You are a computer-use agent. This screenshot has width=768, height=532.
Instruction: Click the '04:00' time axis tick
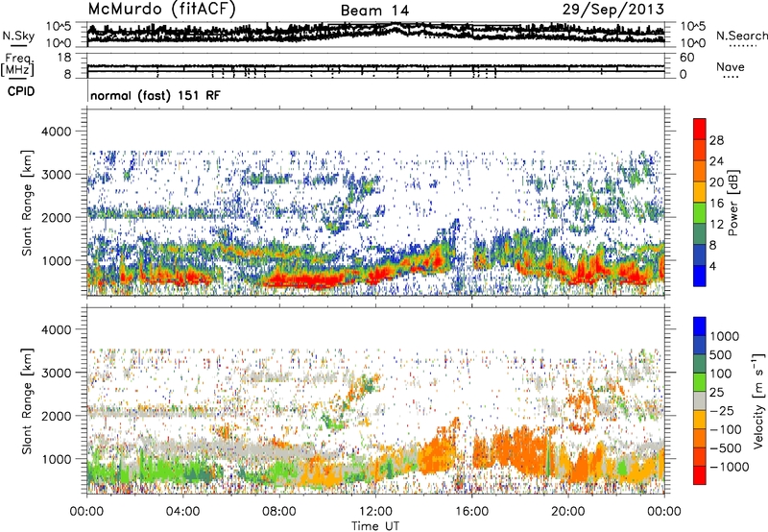[x=182, y=512]
